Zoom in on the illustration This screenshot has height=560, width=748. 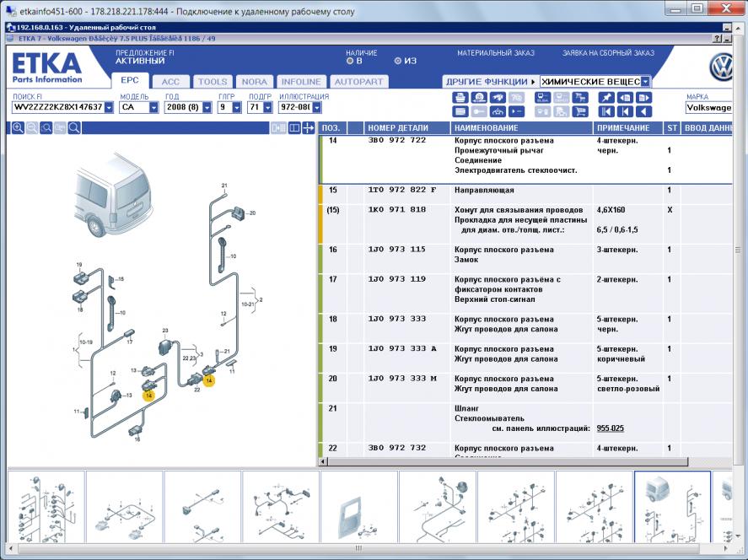(18, 128)
